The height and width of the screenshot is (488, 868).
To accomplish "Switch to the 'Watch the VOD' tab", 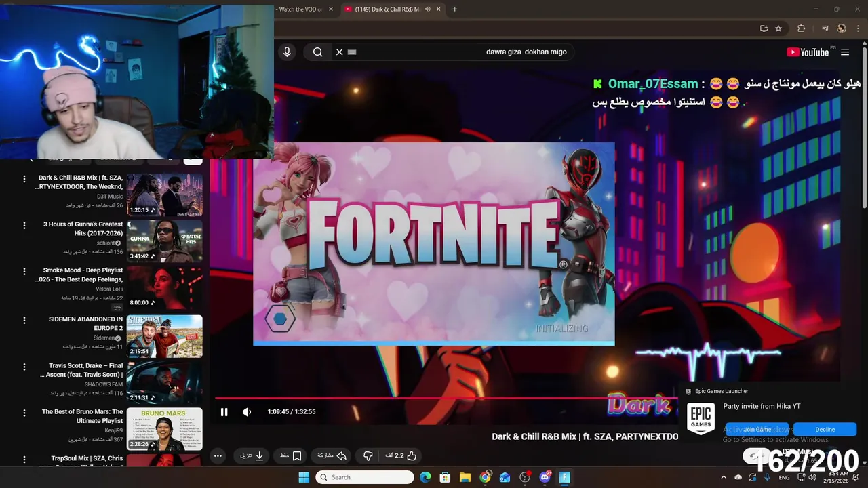I will [x=298, y=9].
